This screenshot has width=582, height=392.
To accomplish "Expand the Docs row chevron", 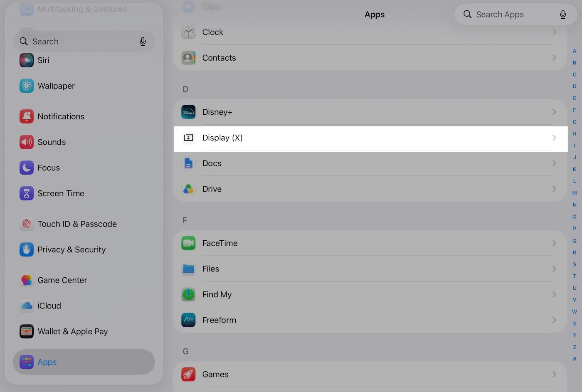I will click(x=554, y=163).
